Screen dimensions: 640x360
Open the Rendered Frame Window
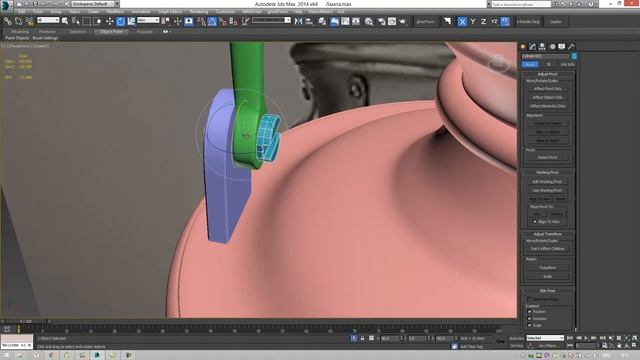pyautogui.click(x=392, y=21)
